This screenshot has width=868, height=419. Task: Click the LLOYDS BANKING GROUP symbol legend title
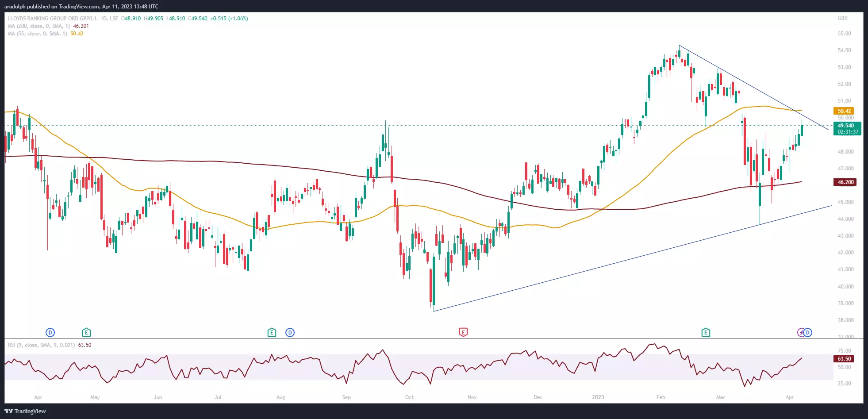pyautogui.click(x=63, y=19)
